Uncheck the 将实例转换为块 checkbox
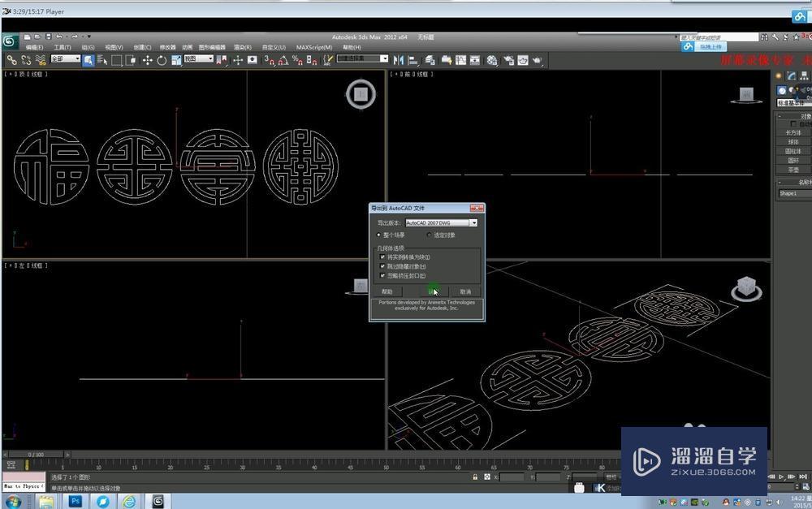The height and width of the screenshot is (509, 812). [382, 257]
